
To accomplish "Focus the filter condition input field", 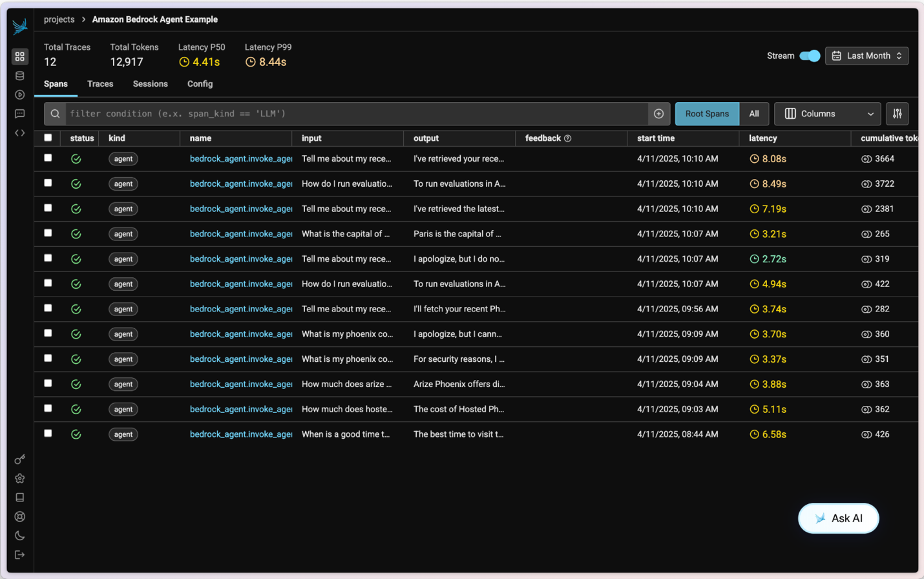I will 357,114.
